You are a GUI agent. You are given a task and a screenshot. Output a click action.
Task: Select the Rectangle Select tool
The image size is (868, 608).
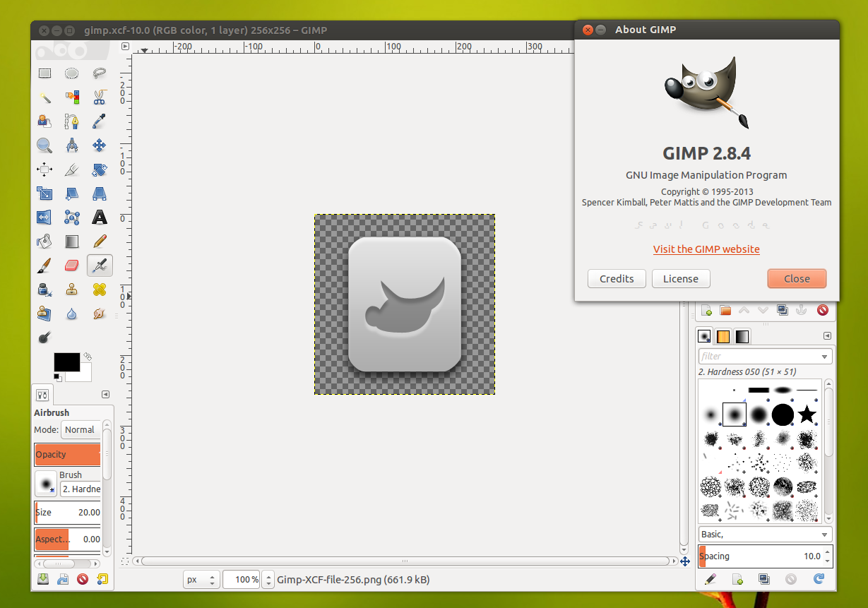coord(44,73)
